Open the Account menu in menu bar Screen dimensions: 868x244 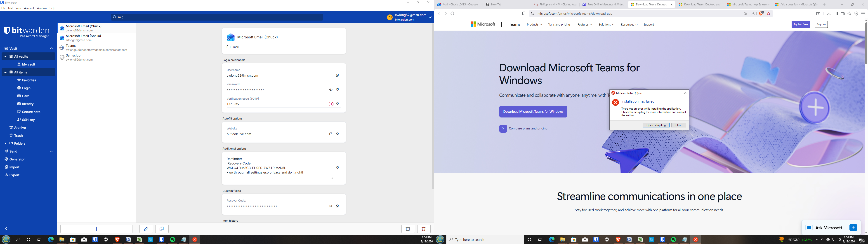(x=29, y=8)
